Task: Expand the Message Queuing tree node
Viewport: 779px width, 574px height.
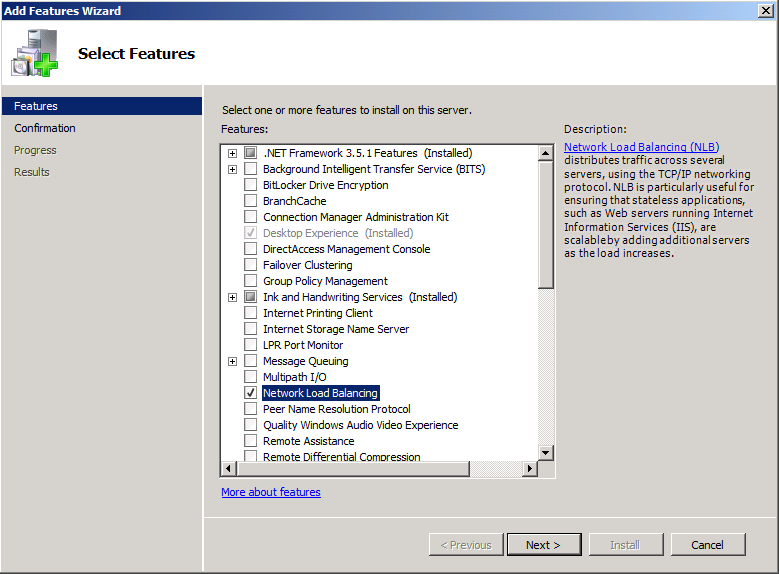Action: [x=232, y=361]
